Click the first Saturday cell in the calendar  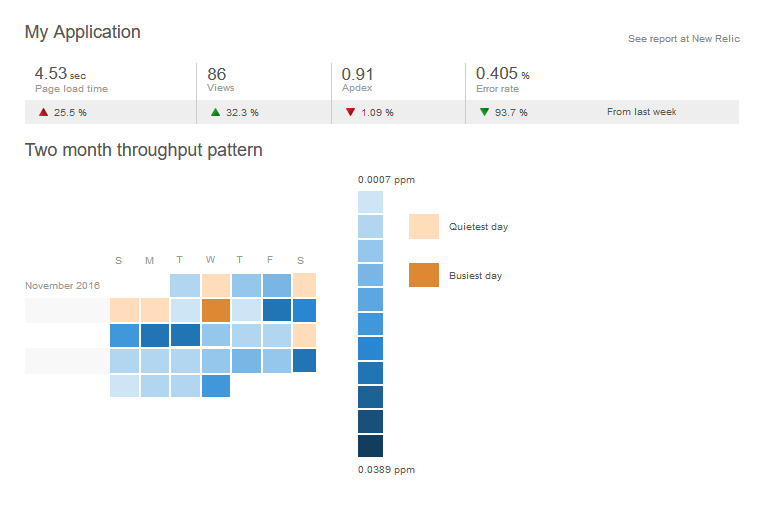(304, 285)
